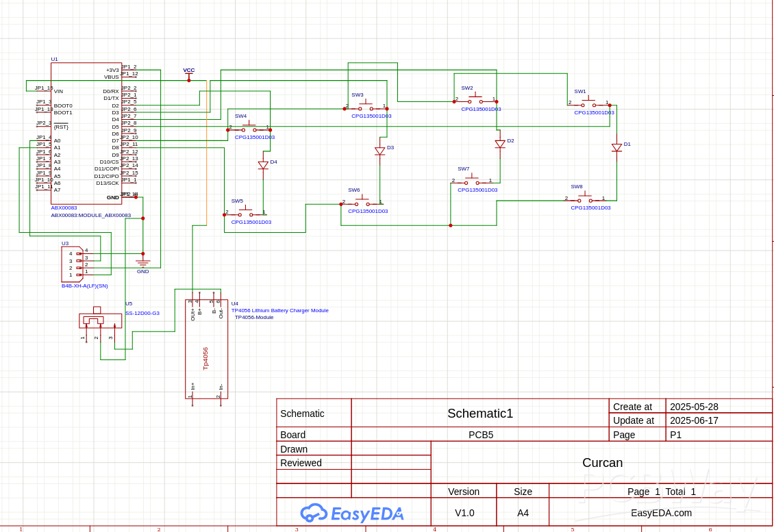Select the Tp4056 charger module body
Image resolution: width=774 pixels, height=532 pixels.
click(x=206, y=349)
